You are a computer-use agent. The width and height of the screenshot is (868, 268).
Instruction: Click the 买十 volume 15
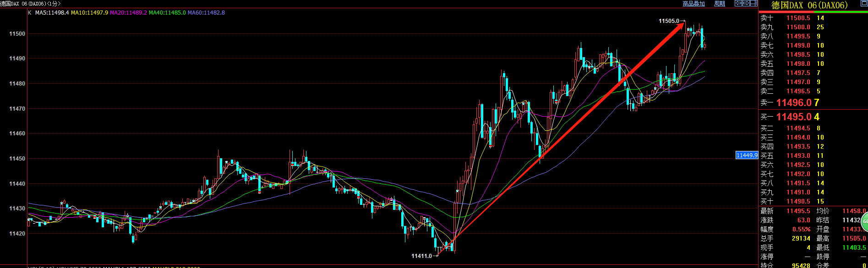tap(820, 202)
